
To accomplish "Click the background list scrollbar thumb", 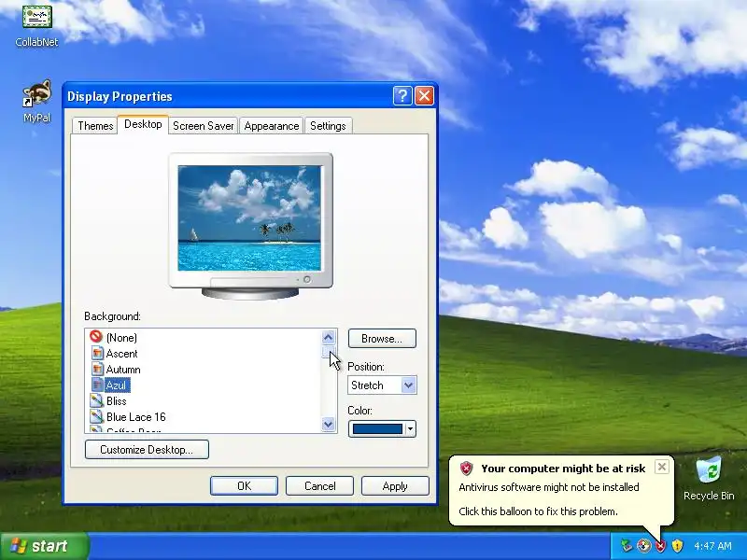I will tap(329, 352).
